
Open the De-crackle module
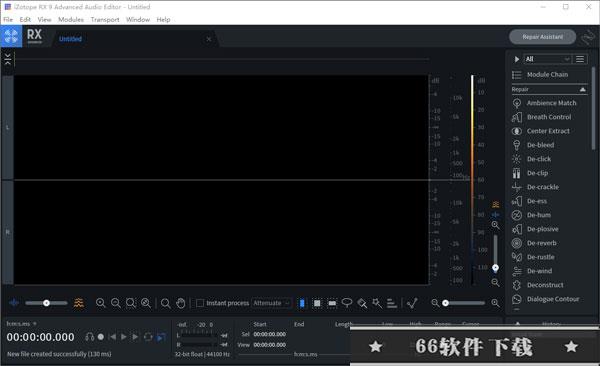click(535, 187)
